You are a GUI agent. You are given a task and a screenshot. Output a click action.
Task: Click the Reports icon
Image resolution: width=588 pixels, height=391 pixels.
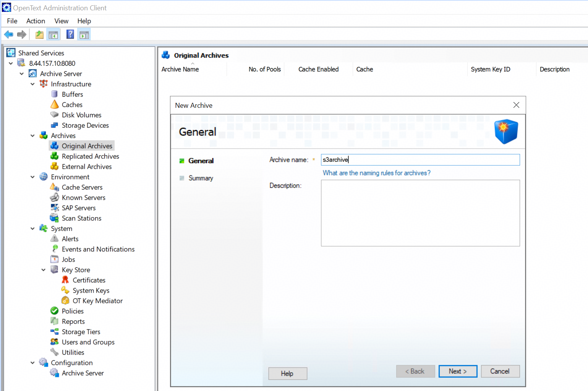55,321
